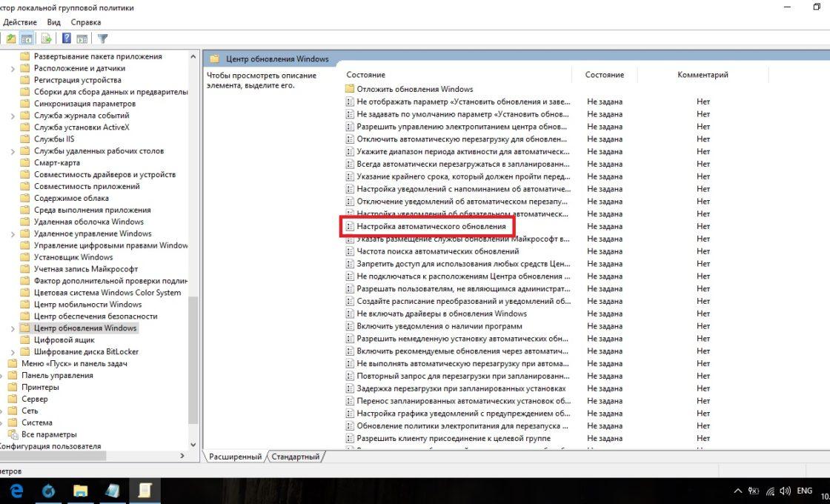This screenshot has height=504, width=830.
Task: Click the filter funnel toolbar icon
Action: [103, 39]
